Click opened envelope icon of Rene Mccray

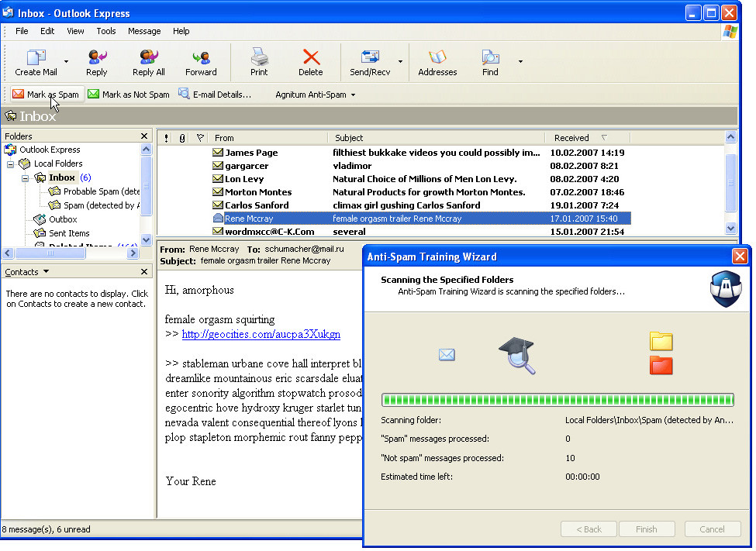pos(218,218)
